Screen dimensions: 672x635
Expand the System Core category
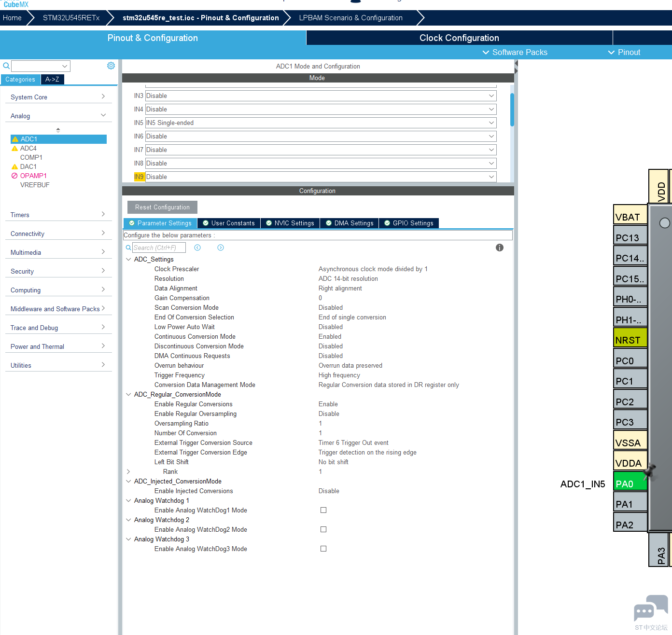(58, 97)
